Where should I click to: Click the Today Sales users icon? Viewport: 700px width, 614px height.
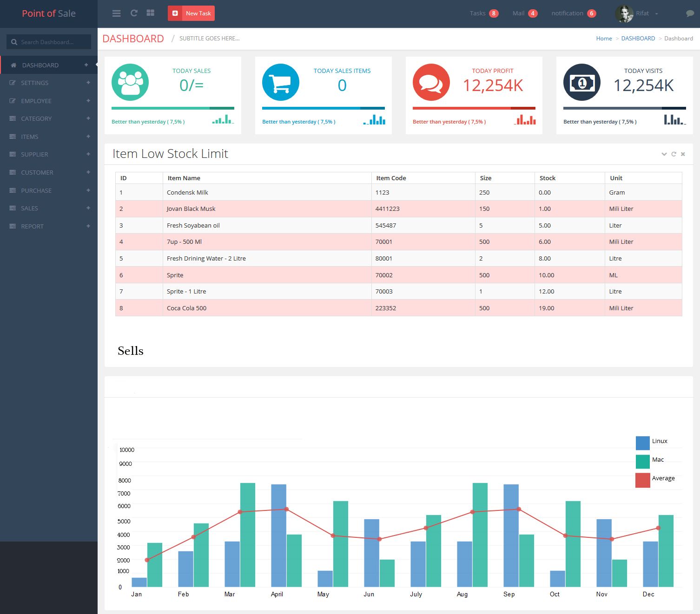(130, 82)
